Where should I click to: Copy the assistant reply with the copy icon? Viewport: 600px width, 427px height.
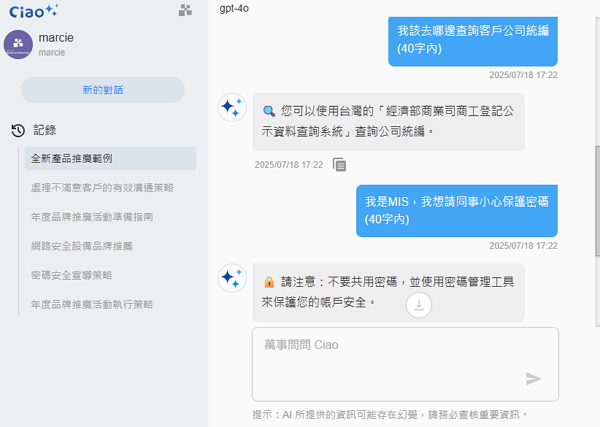click(339, 165)
